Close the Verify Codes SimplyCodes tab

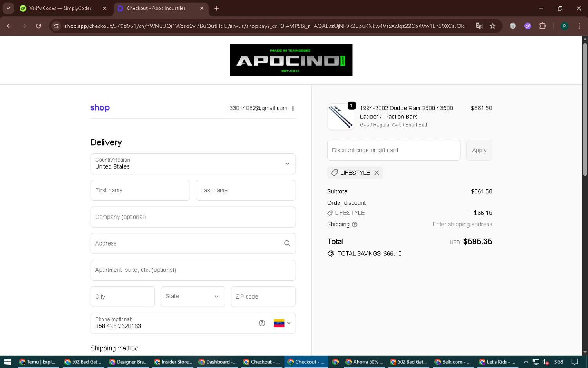tap(105, 8)
